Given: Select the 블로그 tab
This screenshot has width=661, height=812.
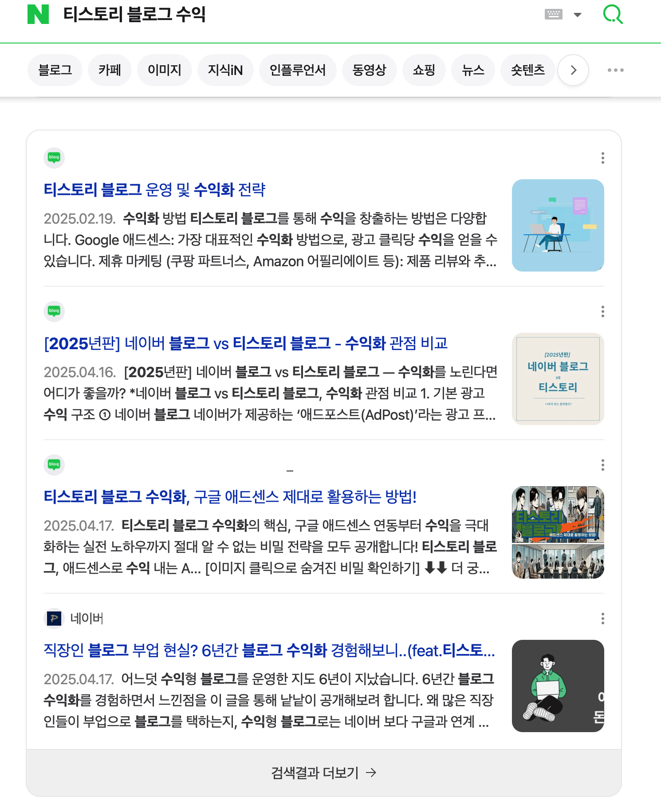Looking at the screenshot, I should tap(55, 70).
